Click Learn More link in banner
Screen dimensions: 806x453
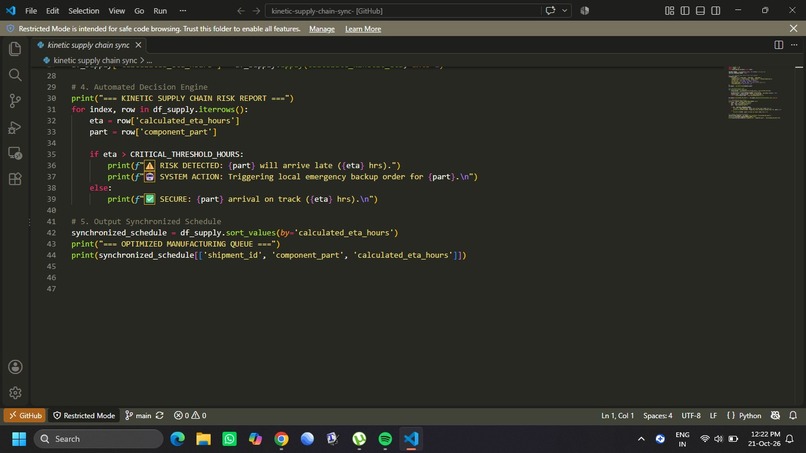[x=363, y=29]
